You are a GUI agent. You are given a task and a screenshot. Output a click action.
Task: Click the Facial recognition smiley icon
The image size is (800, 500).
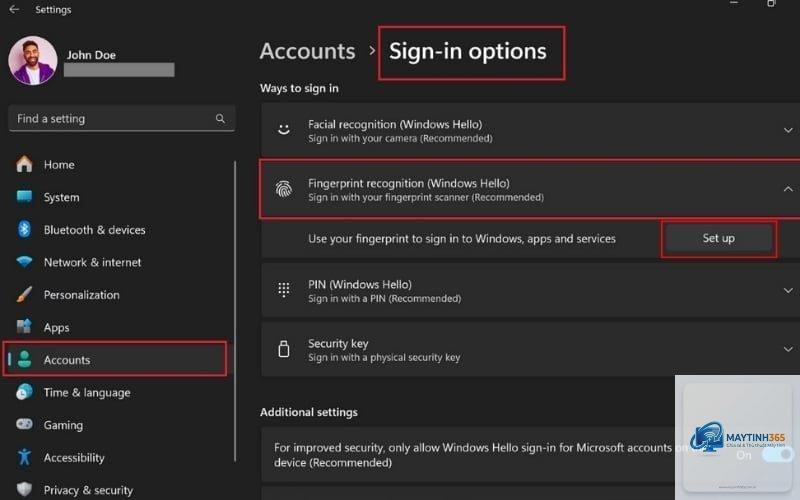click(284, 130)
